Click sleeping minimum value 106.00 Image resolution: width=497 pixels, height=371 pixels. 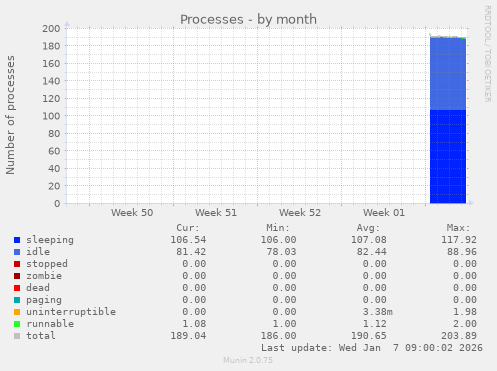(x=278, y=240)
